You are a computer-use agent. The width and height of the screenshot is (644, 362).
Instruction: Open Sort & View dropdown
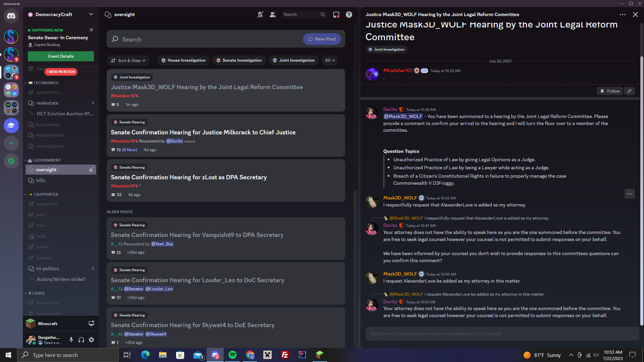point(128,60)
